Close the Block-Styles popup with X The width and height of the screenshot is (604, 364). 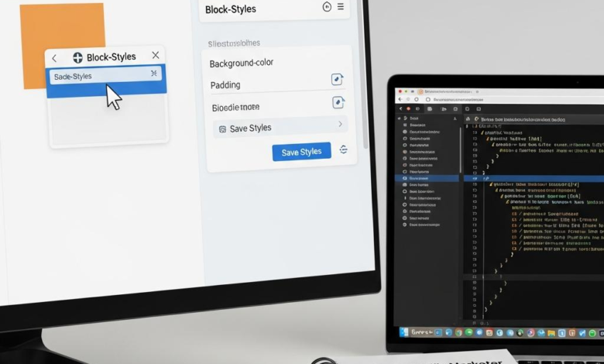pos(155,55)
